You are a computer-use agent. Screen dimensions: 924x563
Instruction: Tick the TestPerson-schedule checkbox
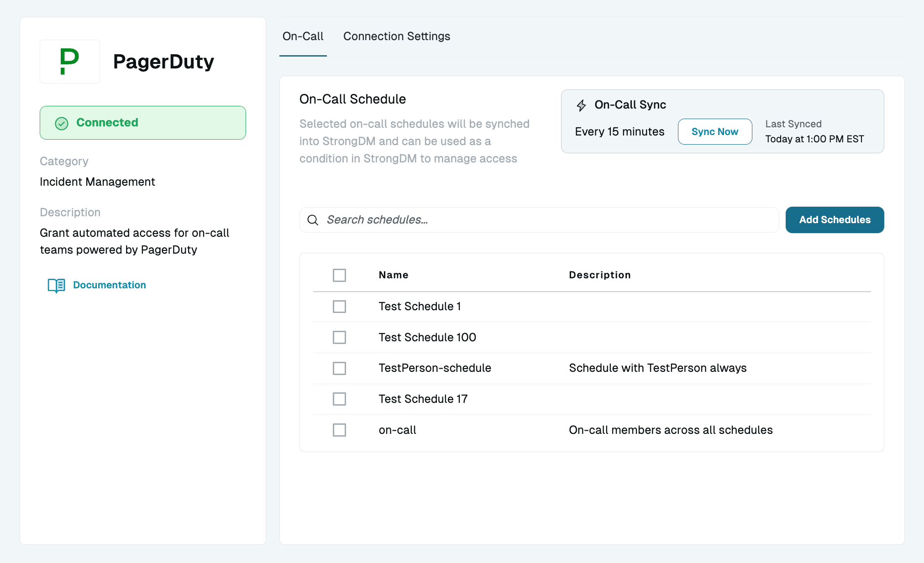point(339,368)
